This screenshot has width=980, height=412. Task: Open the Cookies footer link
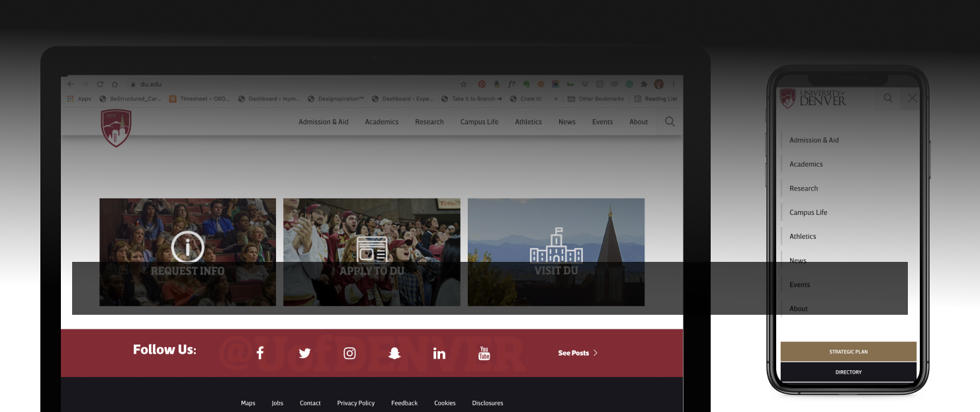pyautogui.click(x=445, y=403)
